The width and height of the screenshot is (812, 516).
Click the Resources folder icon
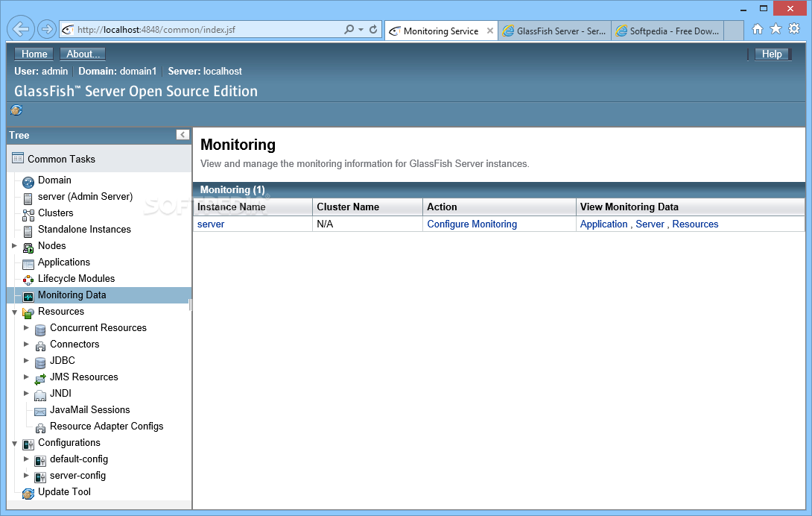click(28, 313)
